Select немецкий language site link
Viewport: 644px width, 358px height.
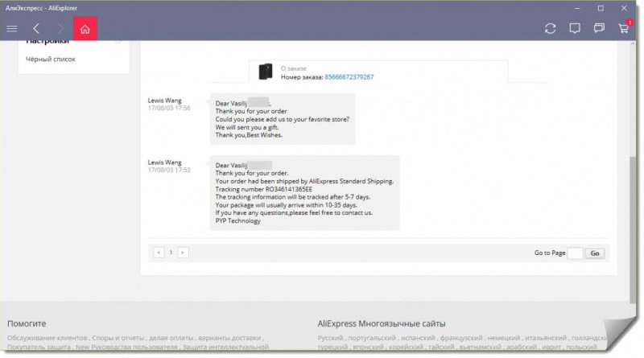[504, 338]
